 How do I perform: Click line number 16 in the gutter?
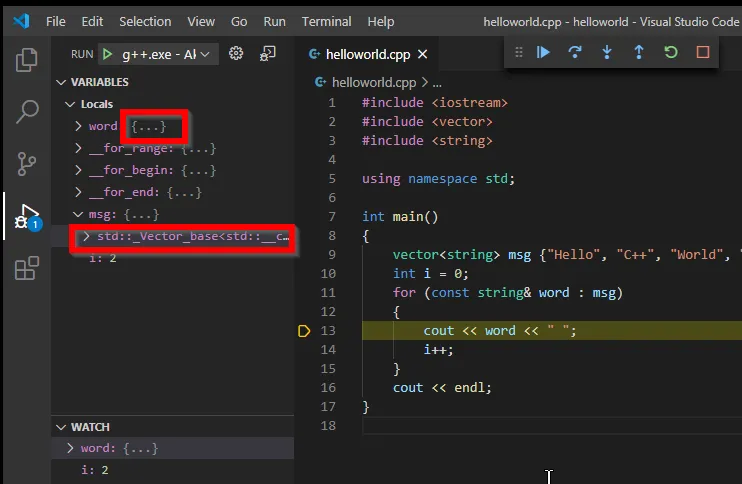[328, 387]
